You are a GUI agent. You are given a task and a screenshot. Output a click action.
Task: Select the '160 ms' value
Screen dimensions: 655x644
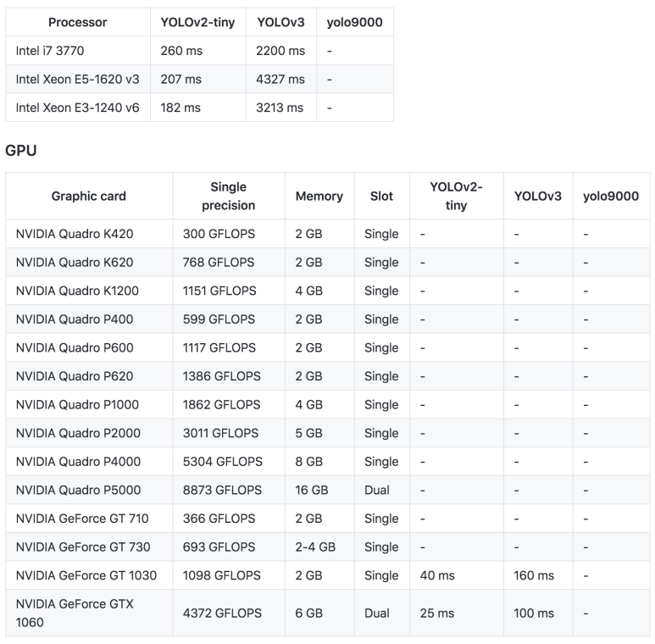pyautogui.click(x=534, y=575)
